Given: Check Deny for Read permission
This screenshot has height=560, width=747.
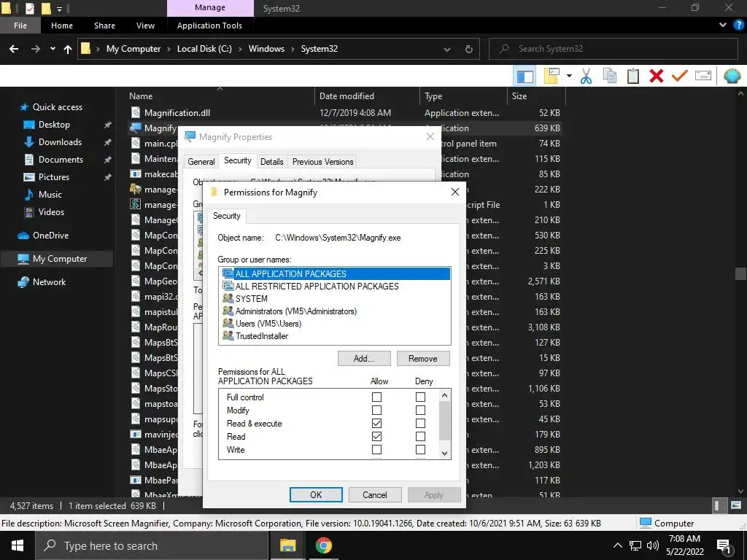Looking at the screenshot, I should coord(420,436).
